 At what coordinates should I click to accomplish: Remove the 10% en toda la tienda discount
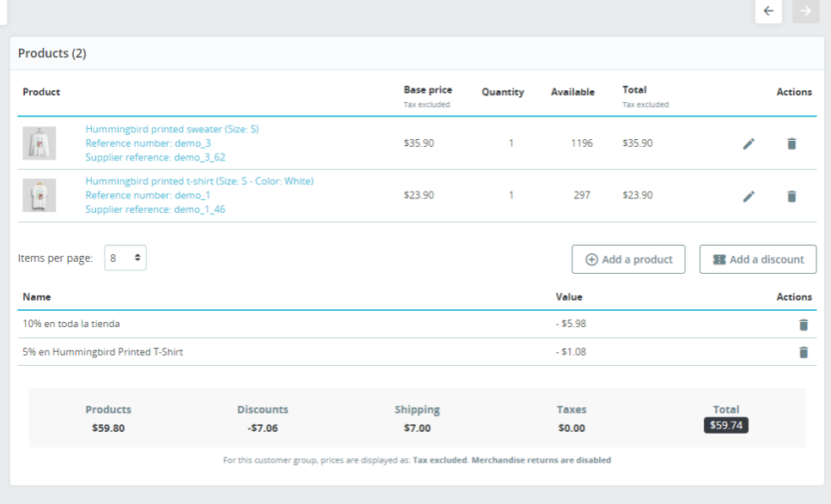[x=804, y=325]
